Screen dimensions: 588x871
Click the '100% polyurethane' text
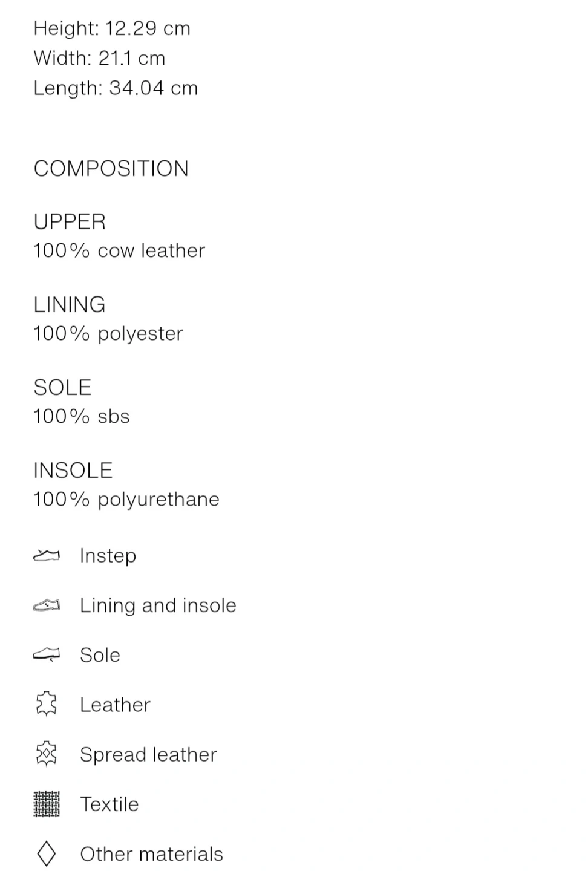(x=126, y=499)
